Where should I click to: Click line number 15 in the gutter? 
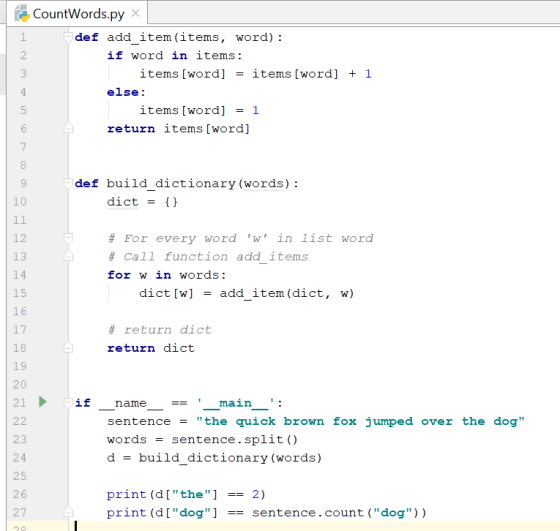point(20,293)
